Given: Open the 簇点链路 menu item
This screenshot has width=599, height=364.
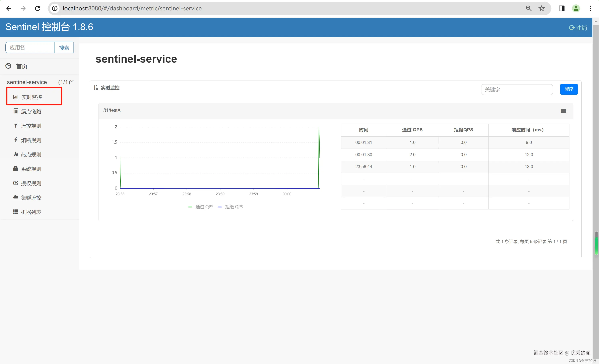Looking at the screenshot, I should coord(31,111).
